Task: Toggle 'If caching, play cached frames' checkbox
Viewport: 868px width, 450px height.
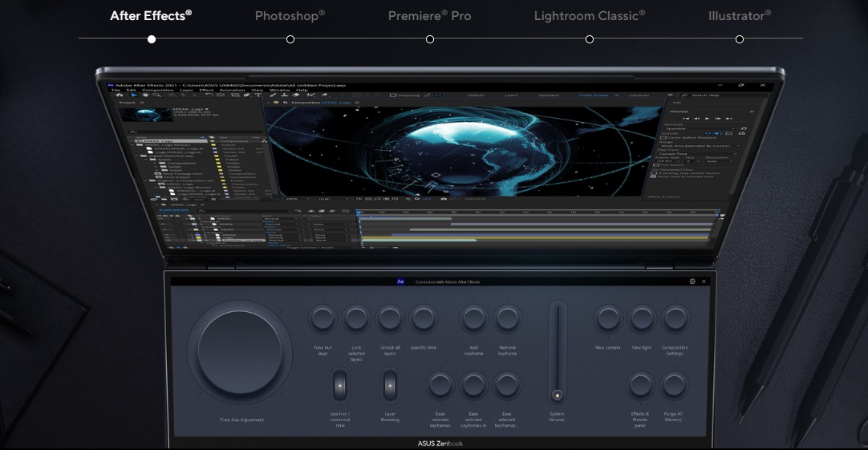Action: click(655, 172)
